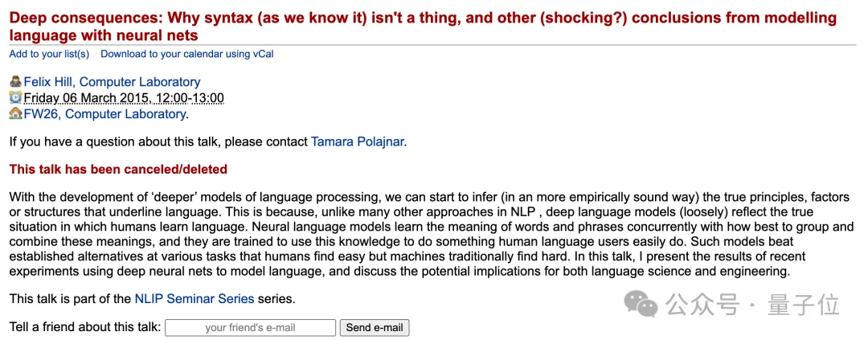Click the speaker person icon beside Felix Hill

(15, 82)
